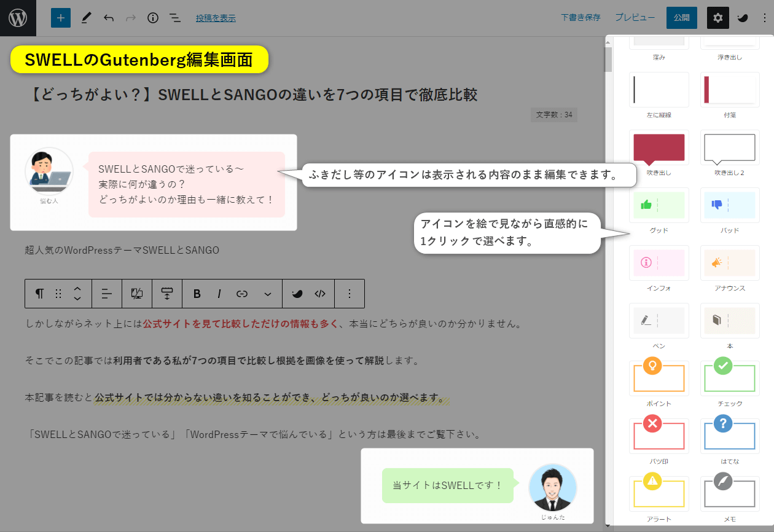Click paragraph starting 超人気のWordPressテーマ
Image resolution: width=774 pixels, height=532 pixels.
pos(122,250)
